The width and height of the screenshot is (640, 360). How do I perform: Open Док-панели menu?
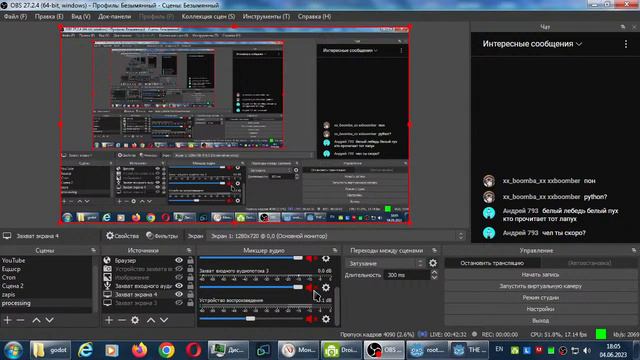(x=114, y=17)
